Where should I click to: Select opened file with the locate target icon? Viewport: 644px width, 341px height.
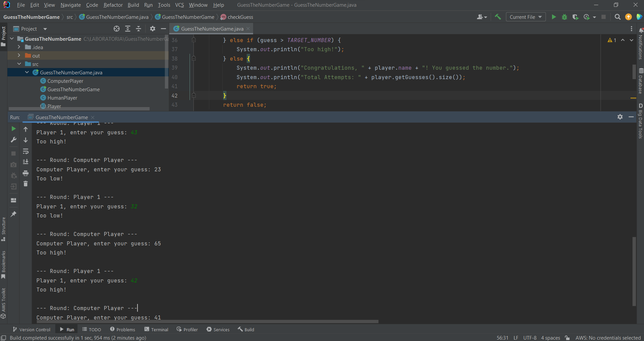[x=117, y=29]
